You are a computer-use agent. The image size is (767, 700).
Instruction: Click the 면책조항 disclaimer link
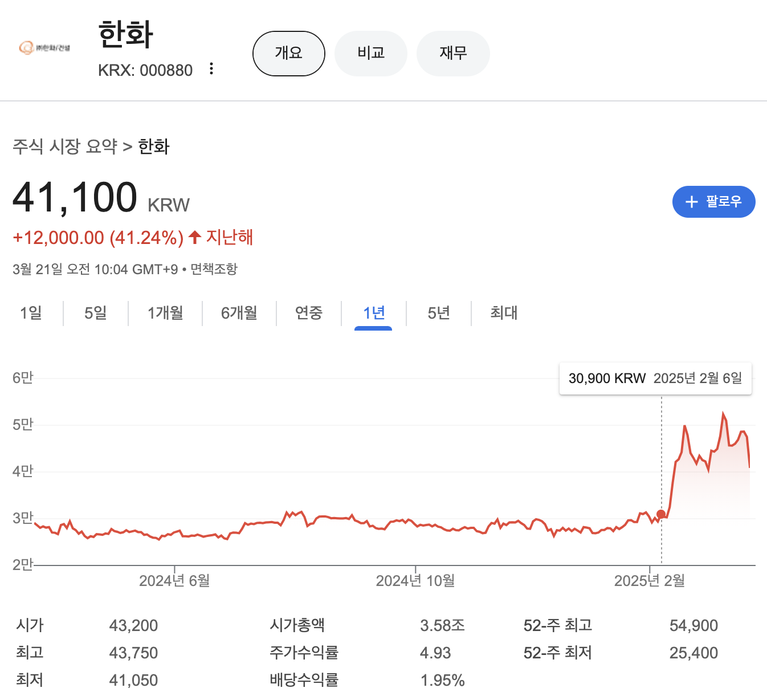pos(214,269)
